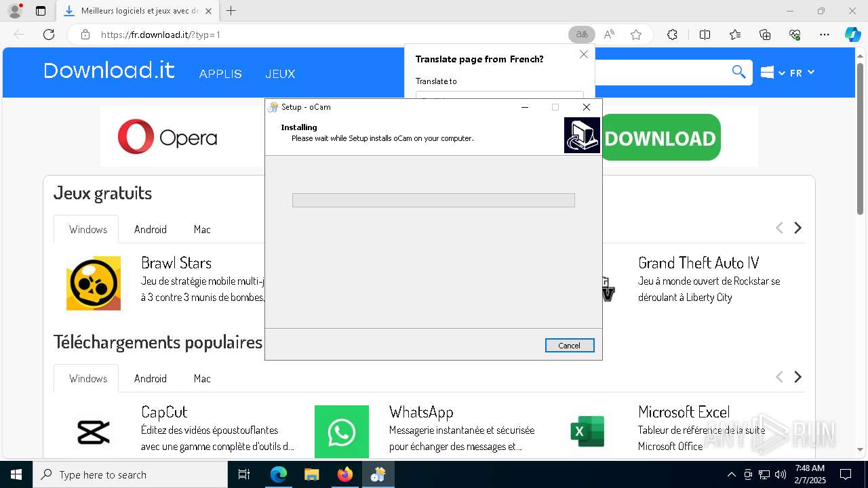
Task: Click the address bar URL
Action: (161, 35)
